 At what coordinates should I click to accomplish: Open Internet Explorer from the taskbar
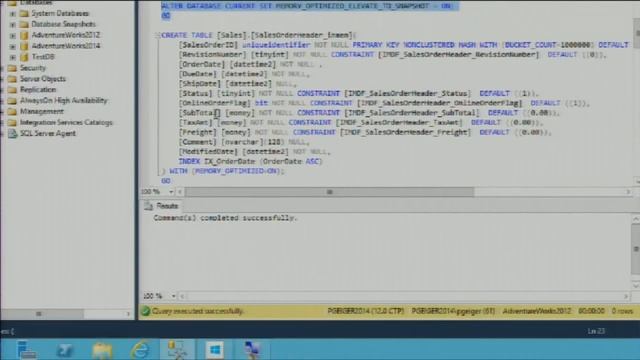(x=140, y=349)
